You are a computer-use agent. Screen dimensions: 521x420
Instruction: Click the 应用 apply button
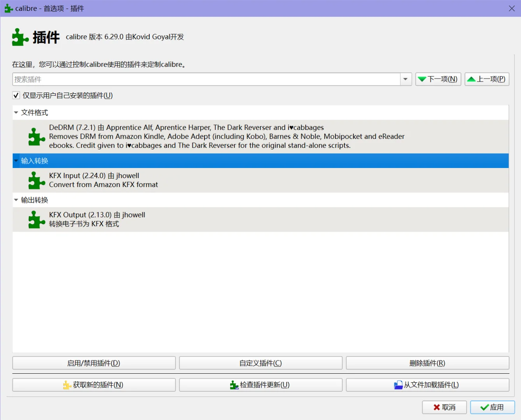(493, 407)
